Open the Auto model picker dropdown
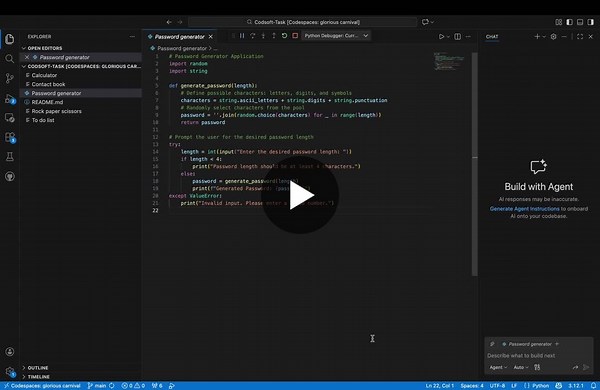600x390 pixels. click(x=521, y=367)
